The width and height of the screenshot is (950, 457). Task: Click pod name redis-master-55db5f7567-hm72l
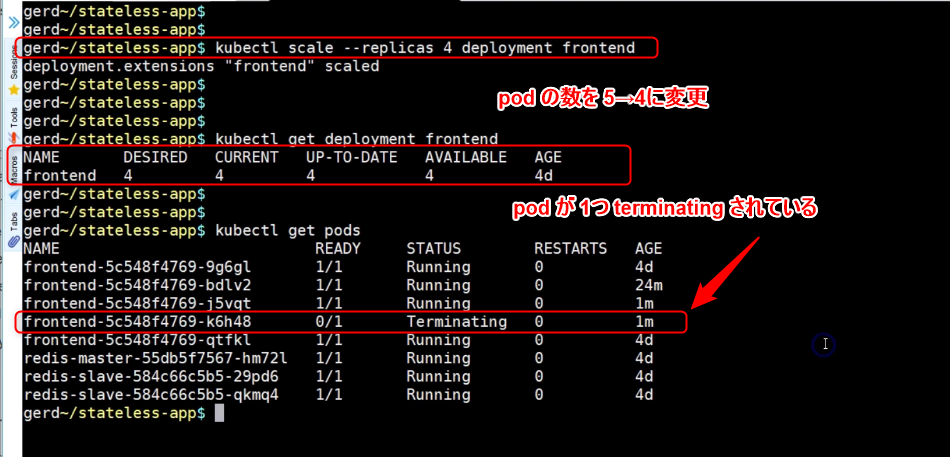pos(155,358)
